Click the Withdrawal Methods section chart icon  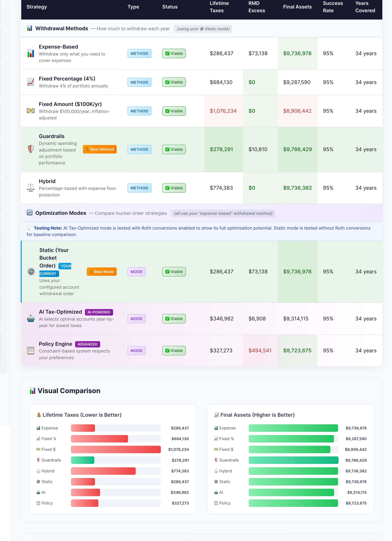pos(30,28)
